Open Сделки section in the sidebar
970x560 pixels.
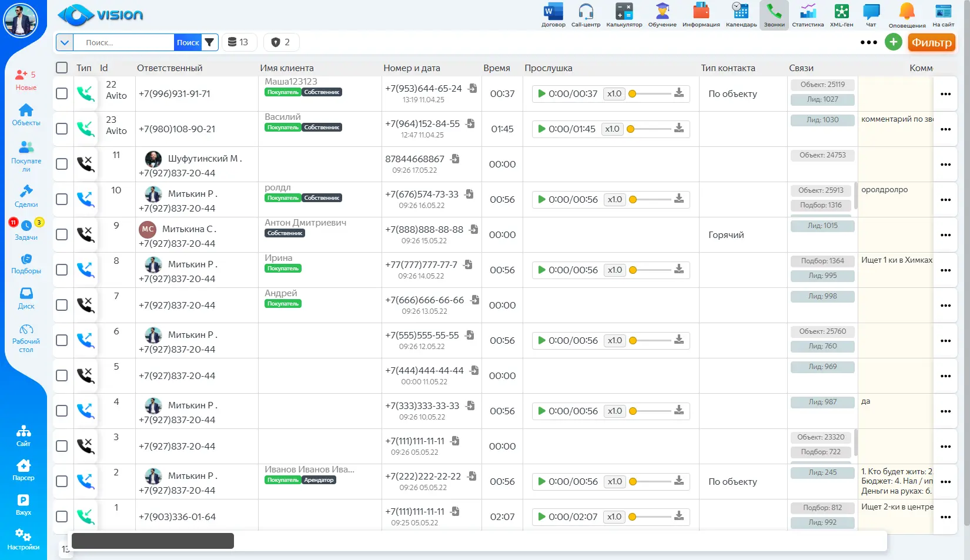click(x=26, y=196)
